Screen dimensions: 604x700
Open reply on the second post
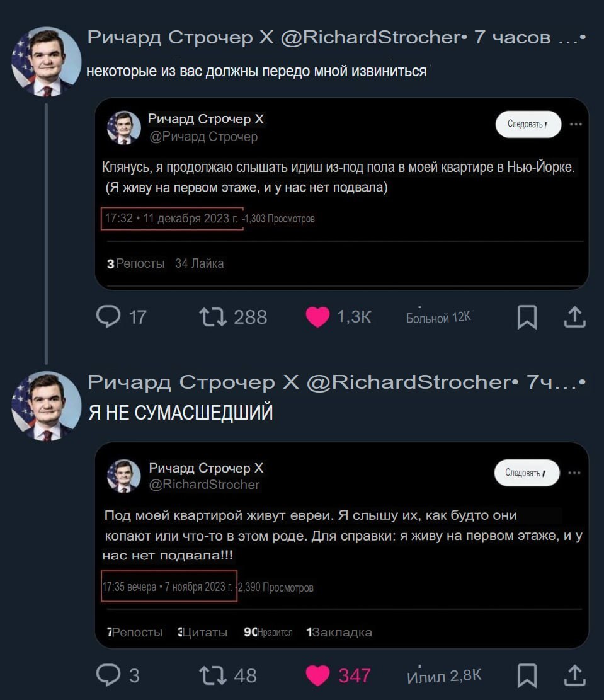click(x=108, y=675)
